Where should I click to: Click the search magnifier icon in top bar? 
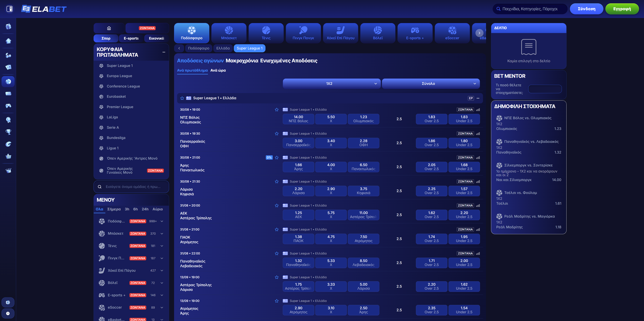[x=498, y=9]
